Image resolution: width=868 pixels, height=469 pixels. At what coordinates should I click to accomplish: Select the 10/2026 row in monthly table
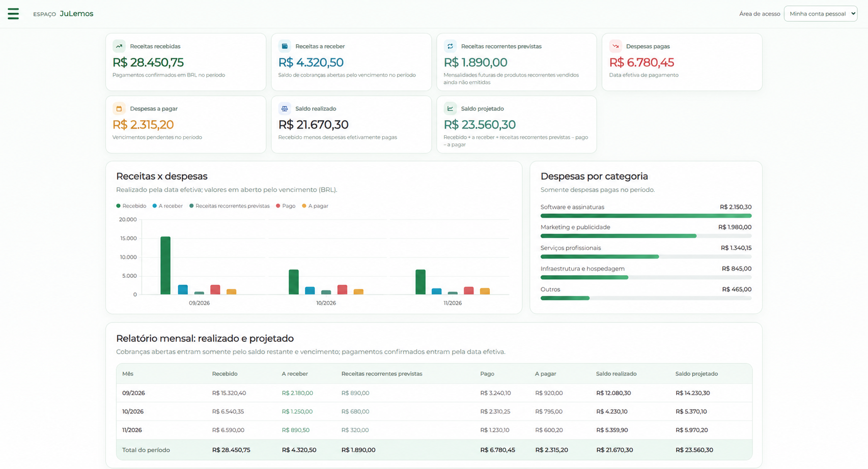pyautogui.click(x=434, y=412)
